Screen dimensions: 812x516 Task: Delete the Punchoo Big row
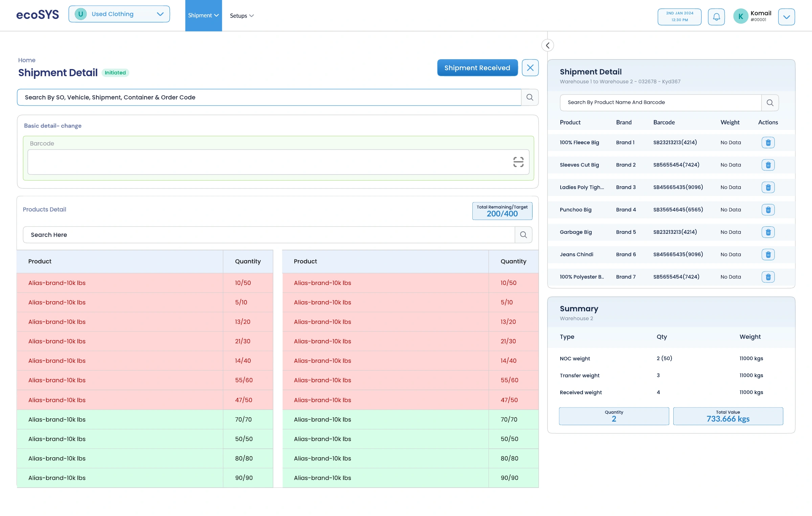tap(768, 210)
